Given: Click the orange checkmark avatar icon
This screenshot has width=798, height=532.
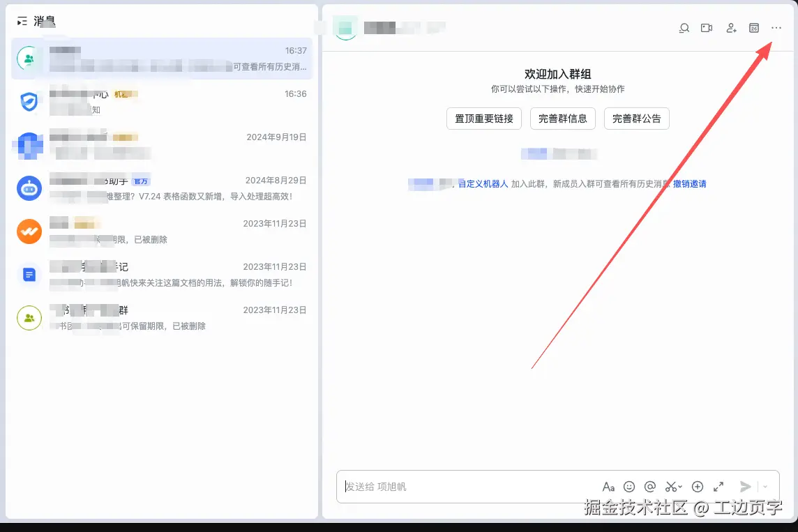Looking at the screenshot, I should coord(29,231).
